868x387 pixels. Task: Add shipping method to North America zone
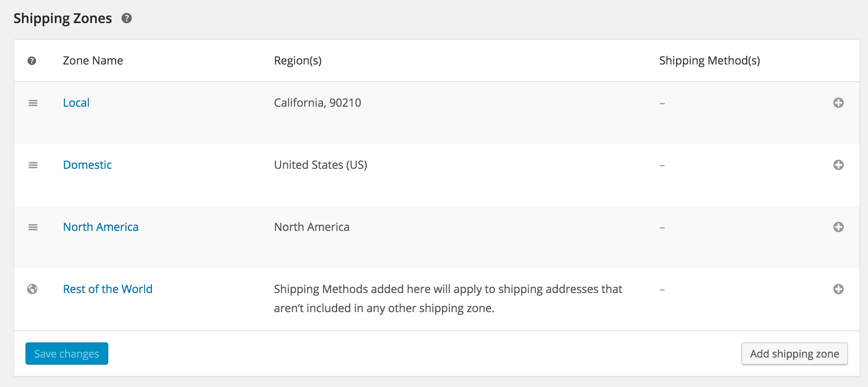coord(839,227)
